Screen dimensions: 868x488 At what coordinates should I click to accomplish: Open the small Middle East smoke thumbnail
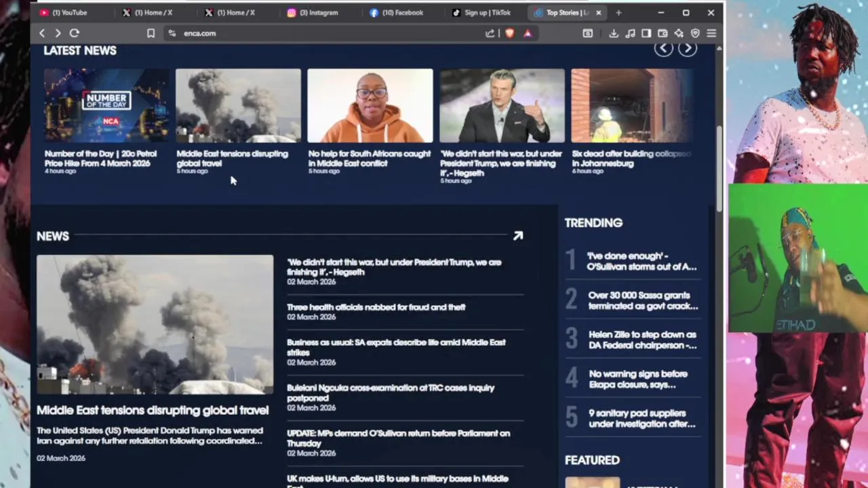pyautogui.click(x=238, y=105)
